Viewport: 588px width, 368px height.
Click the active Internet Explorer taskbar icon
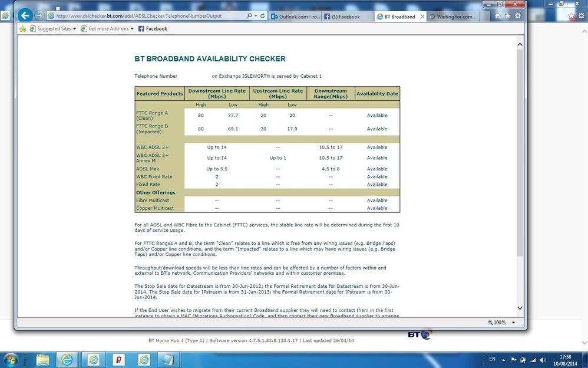click(67, 360)
